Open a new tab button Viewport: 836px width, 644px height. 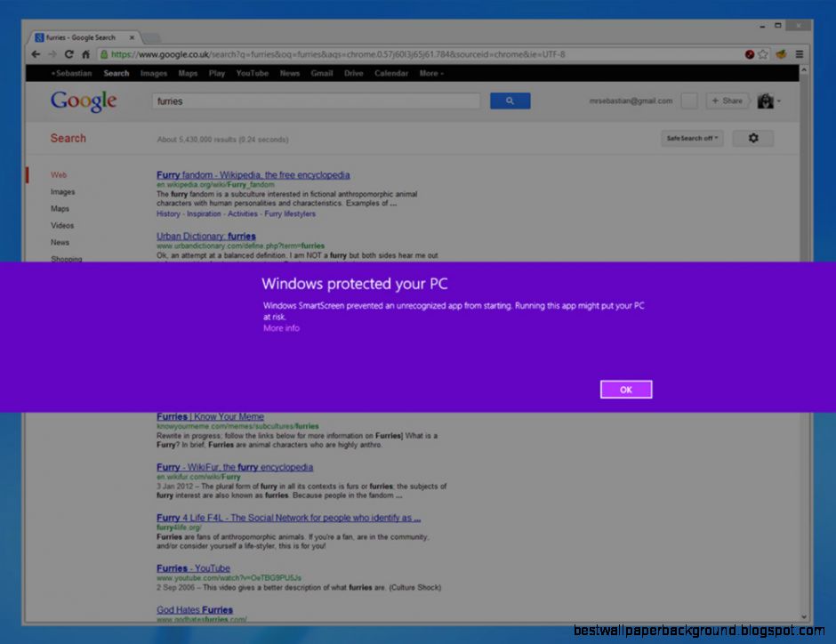click(151, 37)
